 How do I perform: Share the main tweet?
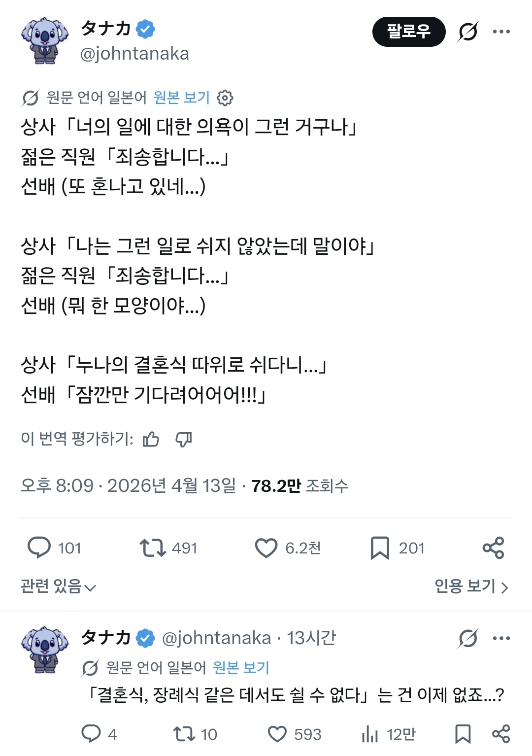tap(493, 548)
